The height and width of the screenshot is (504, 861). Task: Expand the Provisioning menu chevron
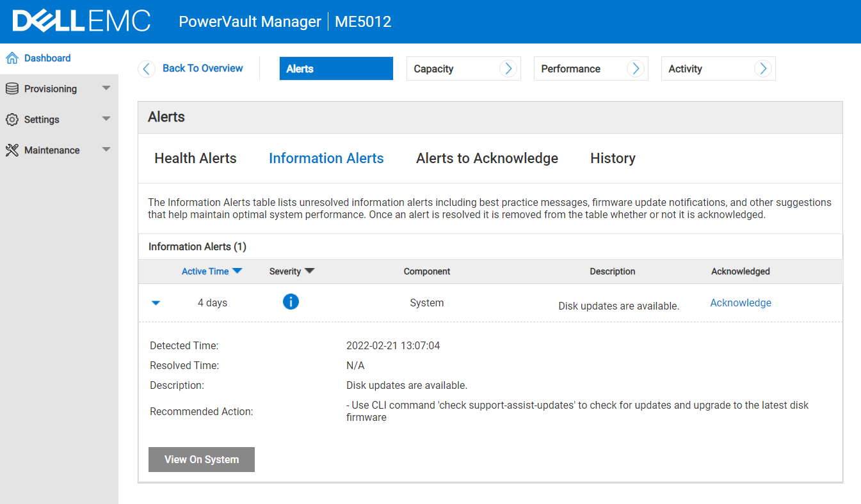click(106, 88)
